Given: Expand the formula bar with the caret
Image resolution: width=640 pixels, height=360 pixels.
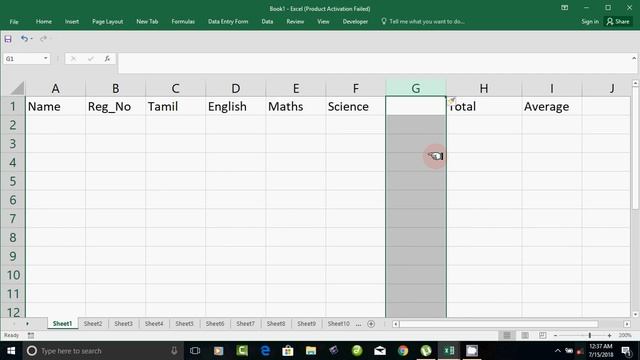Looking at the screenshot, I should click(634, 58).
